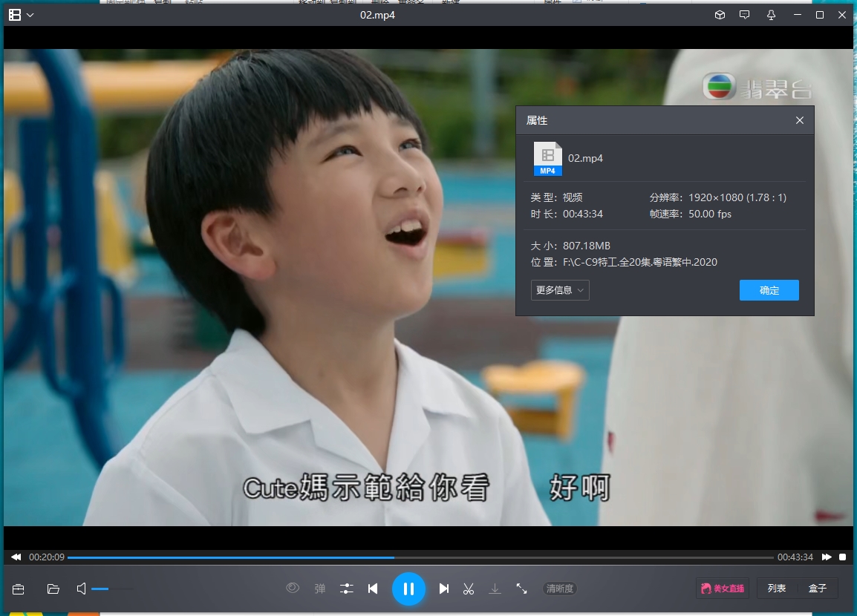This screenshot has height=616, width=857.
Task: Click the 时长 value in the properties dialog
Action: [583, 214]
